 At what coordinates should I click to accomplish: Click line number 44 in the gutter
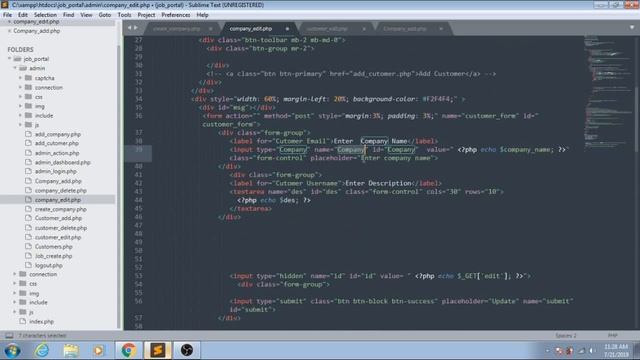138,200
